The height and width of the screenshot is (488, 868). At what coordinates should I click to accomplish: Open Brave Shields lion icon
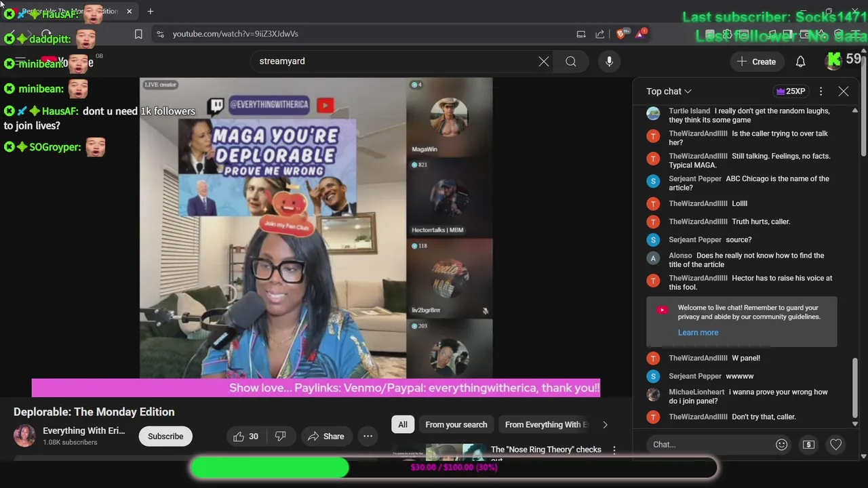(620, 34)
